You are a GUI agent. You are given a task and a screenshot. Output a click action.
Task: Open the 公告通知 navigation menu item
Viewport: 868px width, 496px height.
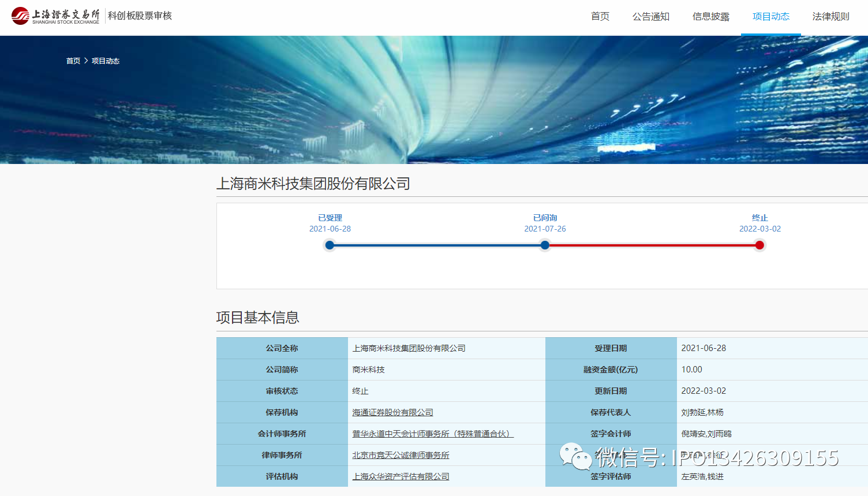pyautogui.click(x=651, y=17)
